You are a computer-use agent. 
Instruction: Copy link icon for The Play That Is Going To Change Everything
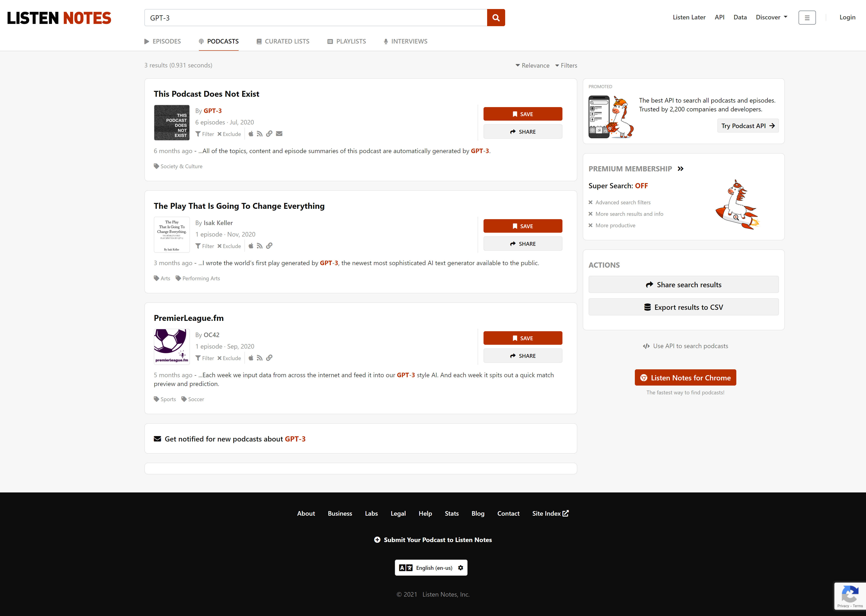pos(269,246)
